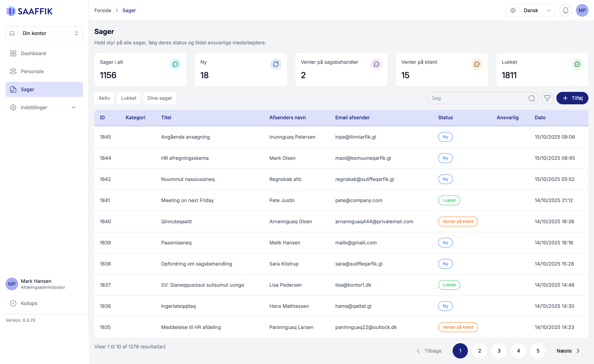This screenshot has height=364, width=594.
Task: Click into the Søg search field
Action: click(x=477, y=98)
